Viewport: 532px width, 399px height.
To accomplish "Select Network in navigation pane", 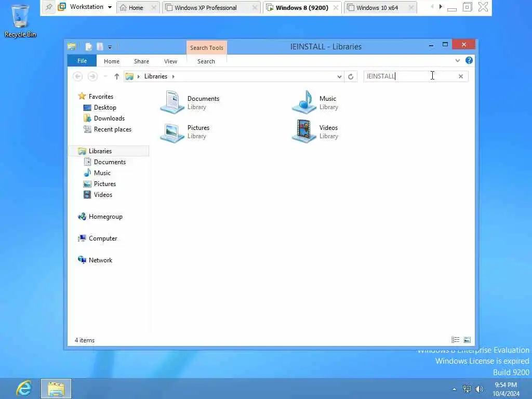I will click(100, 260).
